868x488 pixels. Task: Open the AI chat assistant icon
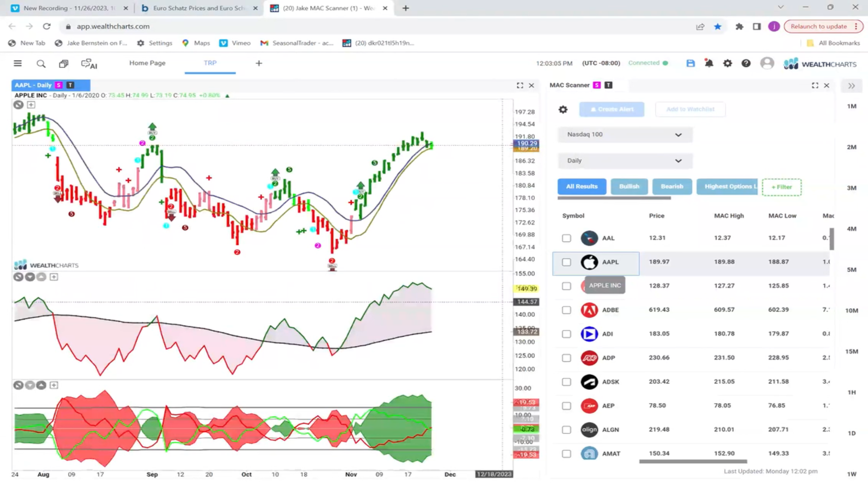pos(89,64)
